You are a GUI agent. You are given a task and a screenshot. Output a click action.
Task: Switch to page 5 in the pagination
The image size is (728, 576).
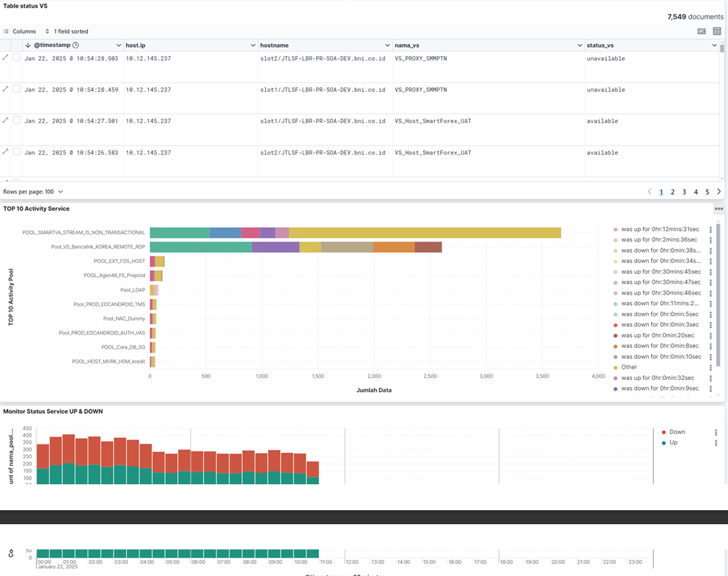tap(707, 192)
